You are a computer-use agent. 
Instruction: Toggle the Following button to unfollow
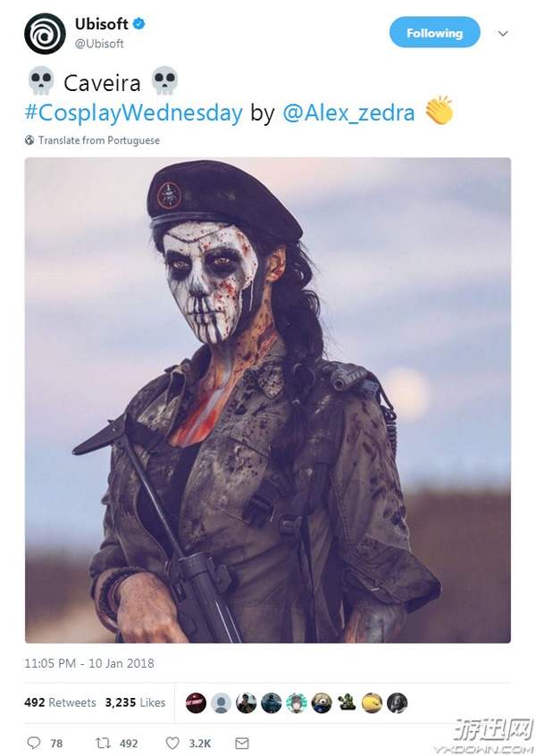tap(435, 32)
